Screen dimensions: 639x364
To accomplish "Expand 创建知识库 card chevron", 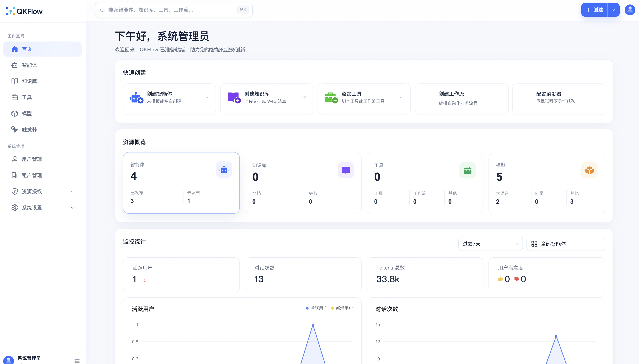I will [x=304, y=98].
